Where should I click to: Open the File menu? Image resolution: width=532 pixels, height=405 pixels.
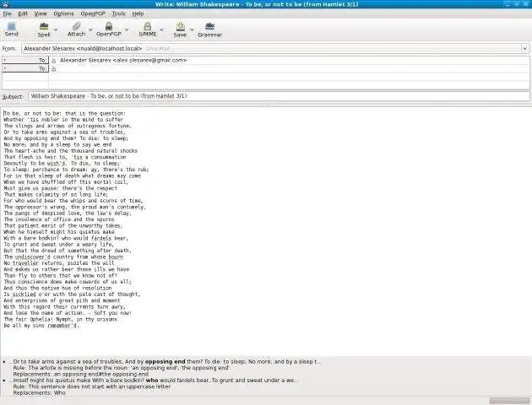click(8, 13)
